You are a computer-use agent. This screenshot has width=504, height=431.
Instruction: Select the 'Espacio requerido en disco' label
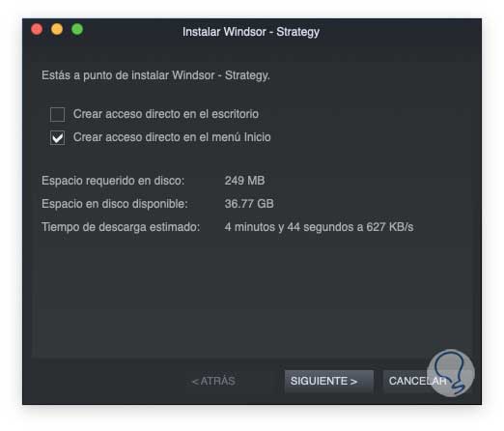pos(113,181)
